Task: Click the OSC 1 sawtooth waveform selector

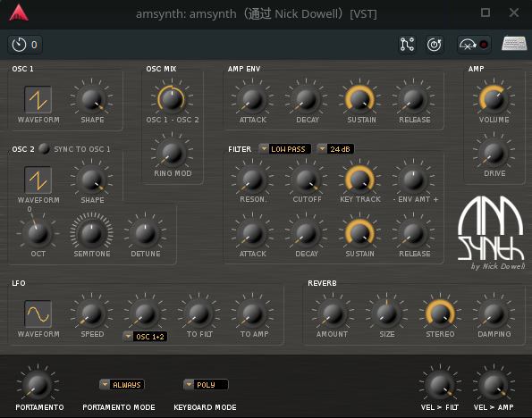Action: [x=38, y=100]
